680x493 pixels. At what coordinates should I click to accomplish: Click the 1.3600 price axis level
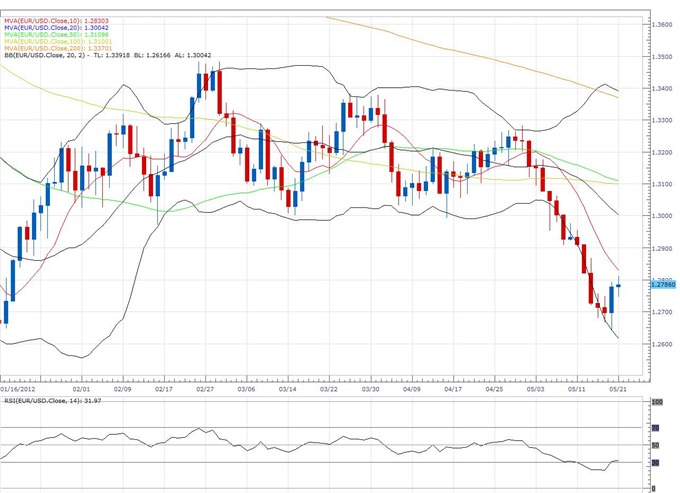pos(661,24)
